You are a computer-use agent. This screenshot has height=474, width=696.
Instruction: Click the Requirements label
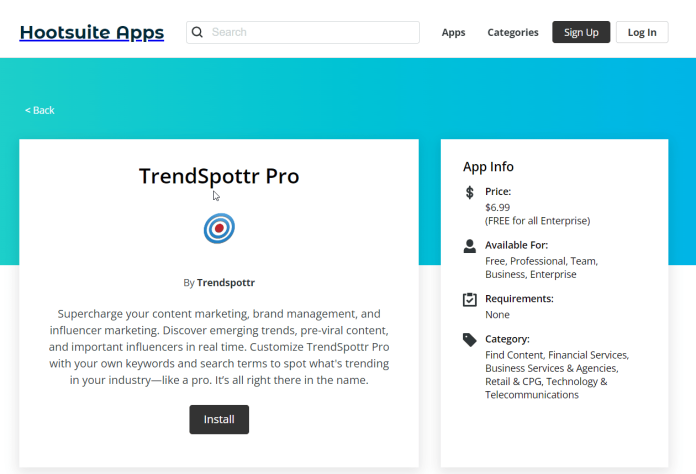[x=519, y=299]
